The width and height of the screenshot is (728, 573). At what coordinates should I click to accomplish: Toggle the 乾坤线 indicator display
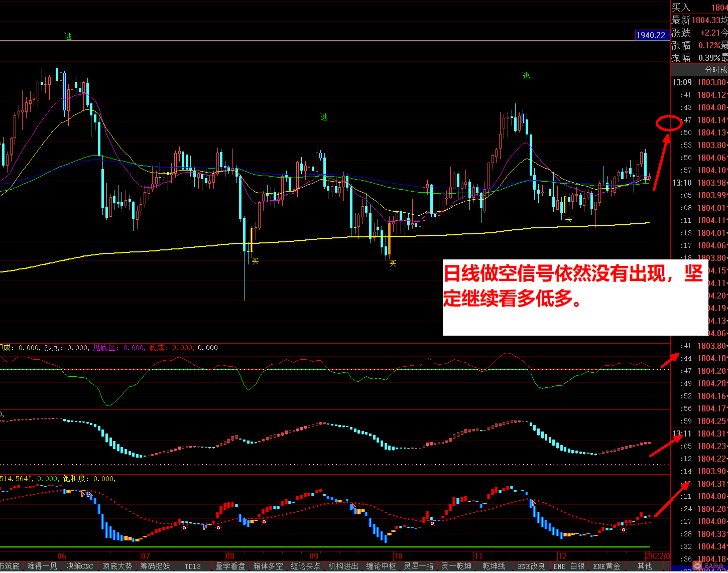495,566
